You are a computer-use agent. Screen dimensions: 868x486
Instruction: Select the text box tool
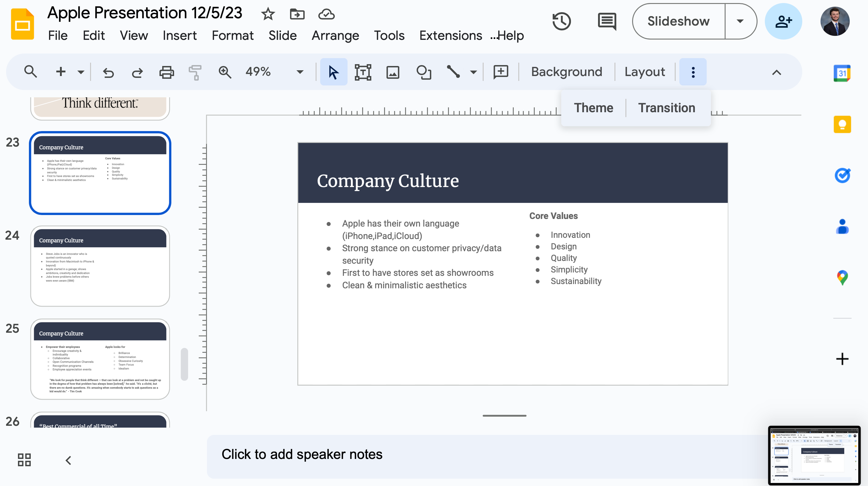pos(363,72)
